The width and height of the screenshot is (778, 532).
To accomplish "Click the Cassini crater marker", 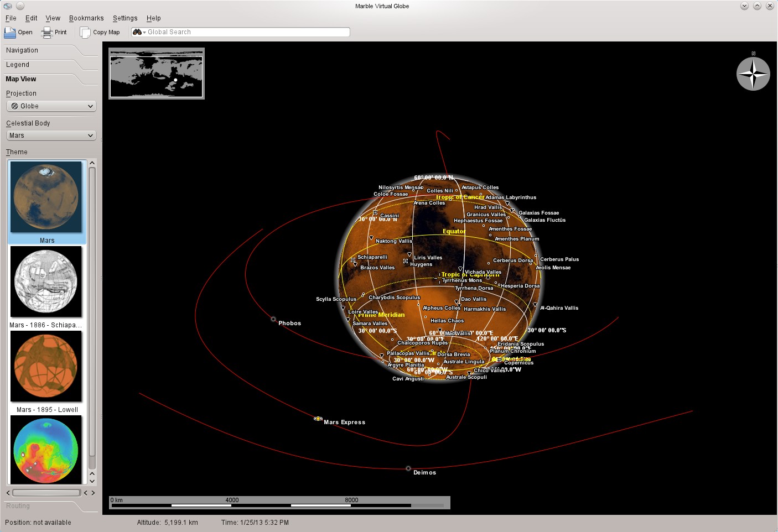I will 375,212.
